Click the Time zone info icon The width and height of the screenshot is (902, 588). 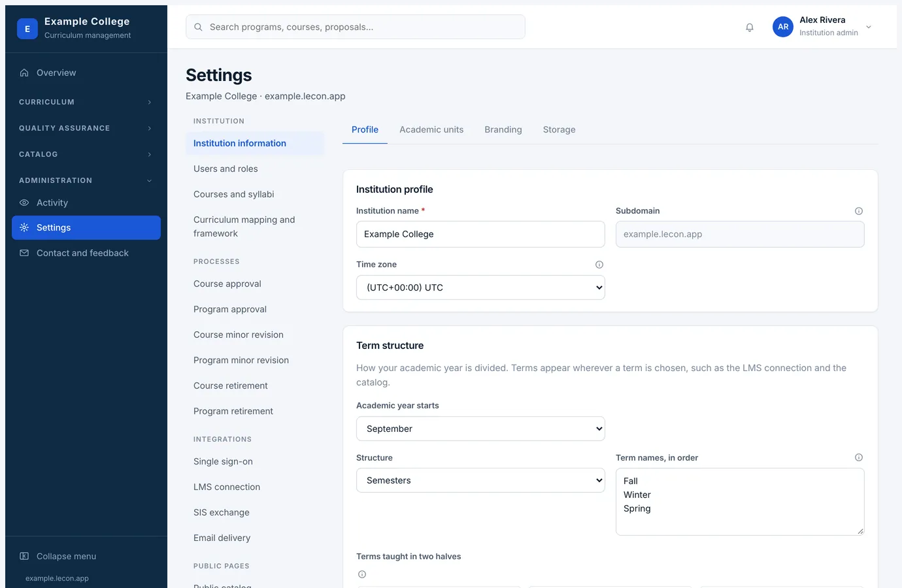pyautogui.click(x=599, y=265)
